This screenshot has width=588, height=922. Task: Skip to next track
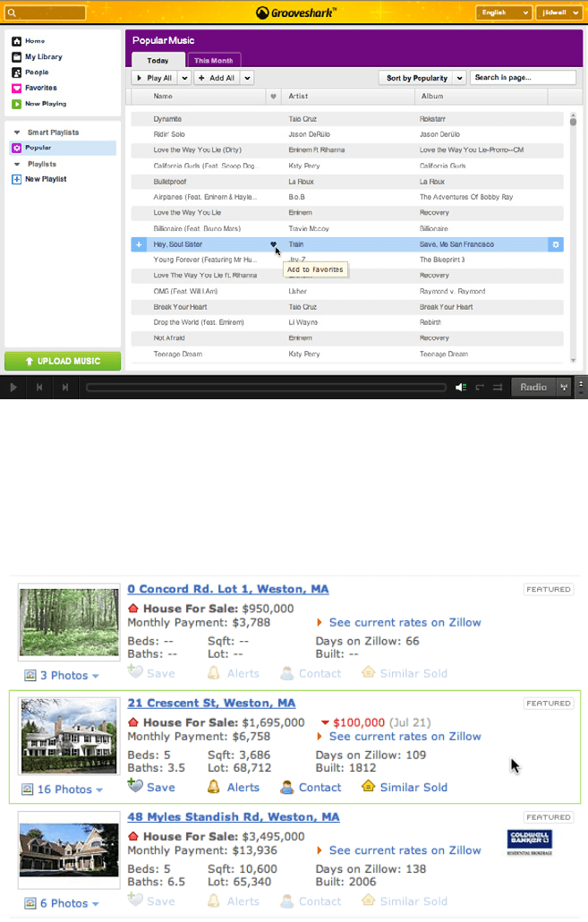pyautogui.click(x=65, y=387)
